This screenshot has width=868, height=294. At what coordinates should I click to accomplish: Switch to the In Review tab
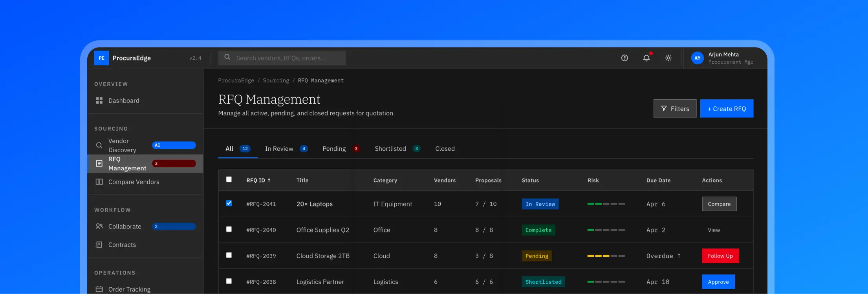tap(286, 149)
